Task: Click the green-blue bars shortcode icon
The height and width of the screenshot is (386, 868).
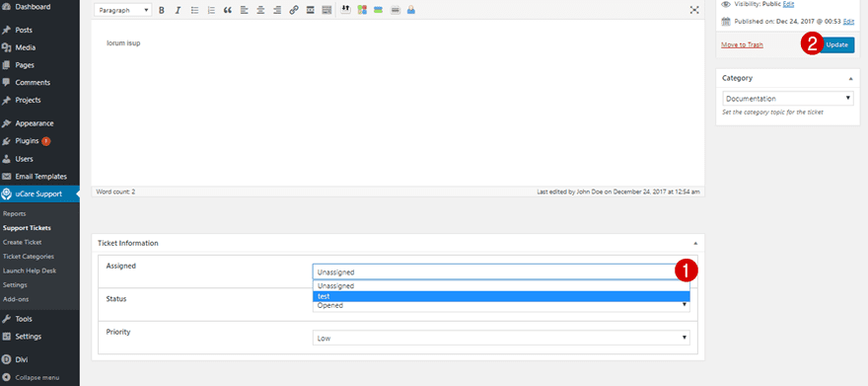Action: (x=378, y=10)
